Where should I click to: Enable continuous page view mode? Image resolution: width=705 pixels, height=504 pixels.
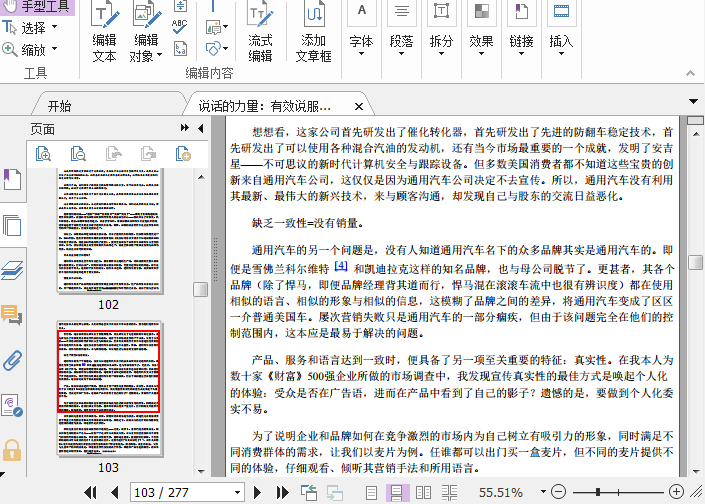[x=397, y=492]
